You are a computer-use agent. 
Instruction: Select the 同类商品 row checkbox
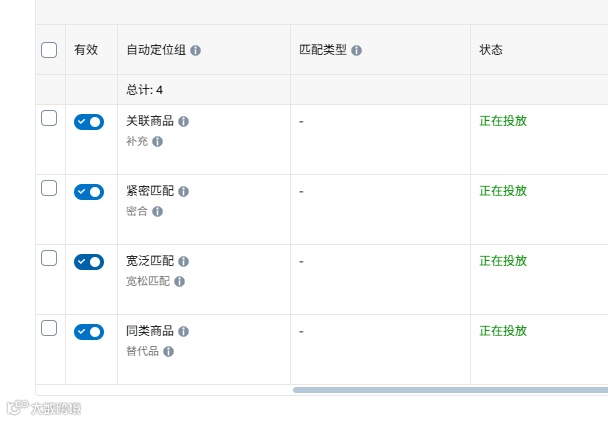49,328
